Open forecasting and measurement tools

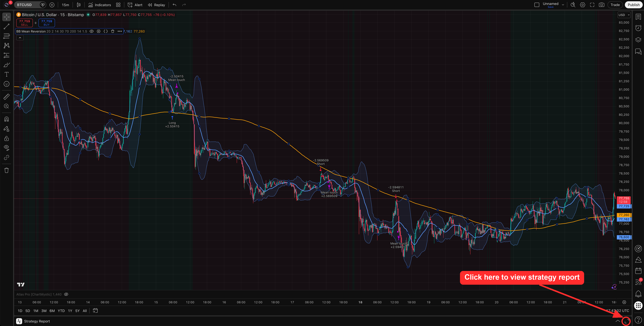coord(7,55)
